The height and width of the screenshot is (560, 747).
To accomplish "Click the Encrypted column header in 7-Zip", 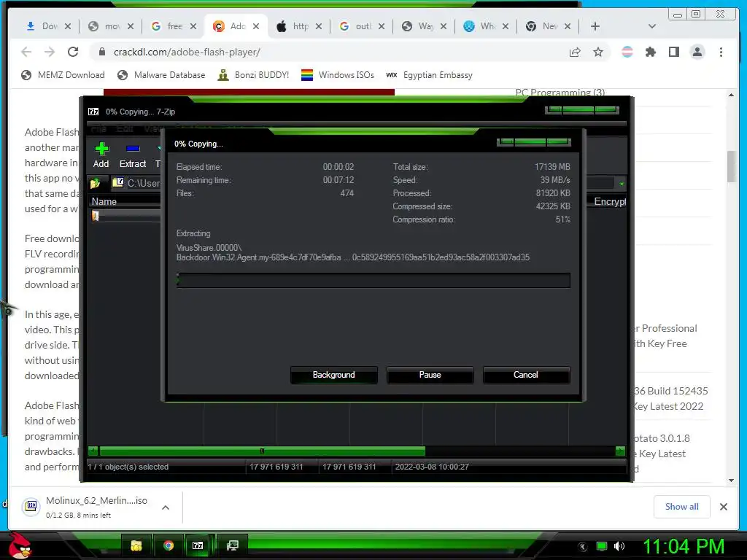I will click(x=609, y=201).
